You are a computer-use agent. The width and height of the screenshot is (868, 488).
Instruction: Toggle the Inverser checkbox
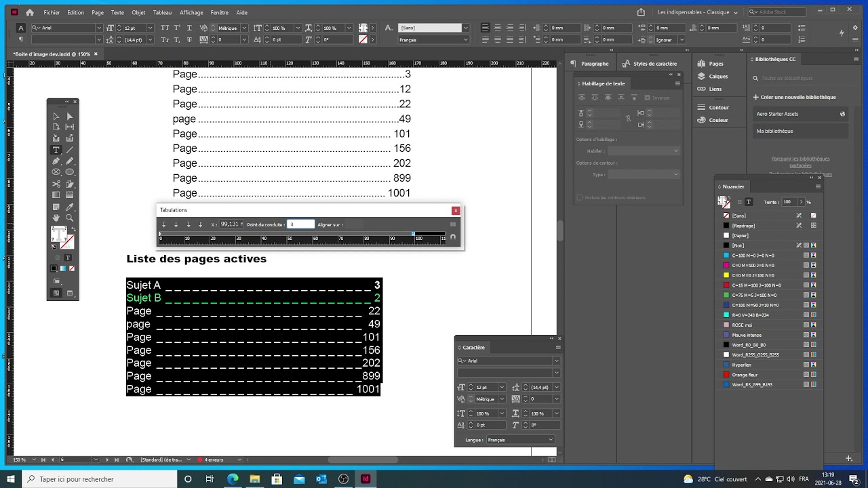[x=647, y=98]
